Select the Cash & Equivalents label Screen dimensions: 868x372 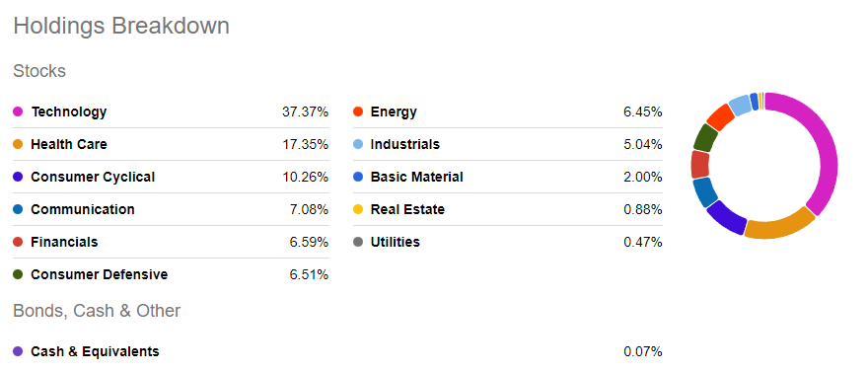click(x=96, y=351)
